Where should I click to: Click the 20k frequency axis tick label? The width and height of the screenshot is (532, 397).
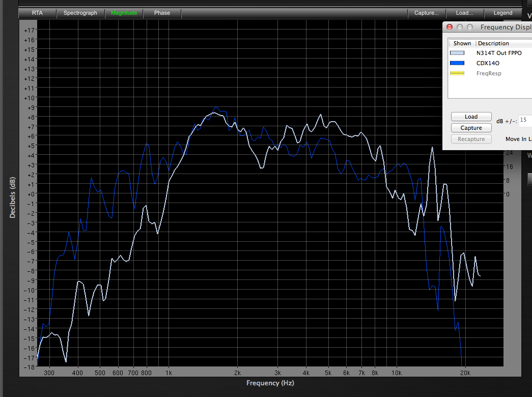click(465, 373)
